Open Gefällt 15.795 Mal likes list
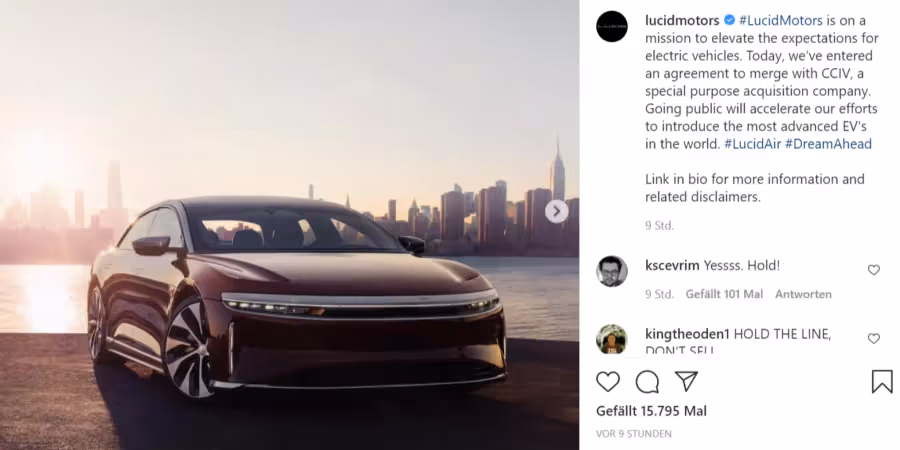The height and width of the screenshot is (450, 900). (651, 411)
